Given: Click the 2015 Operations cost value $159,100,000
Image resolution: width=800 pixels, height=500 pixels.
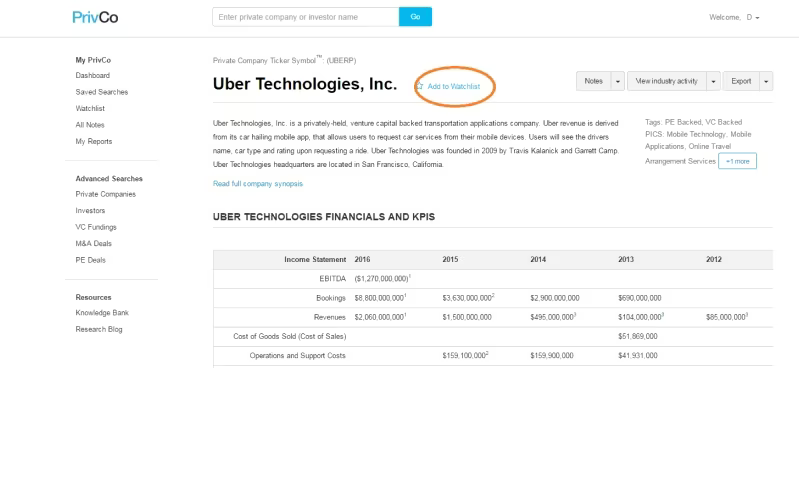Looking at the screenshot, I should click(x=465, y=356).
